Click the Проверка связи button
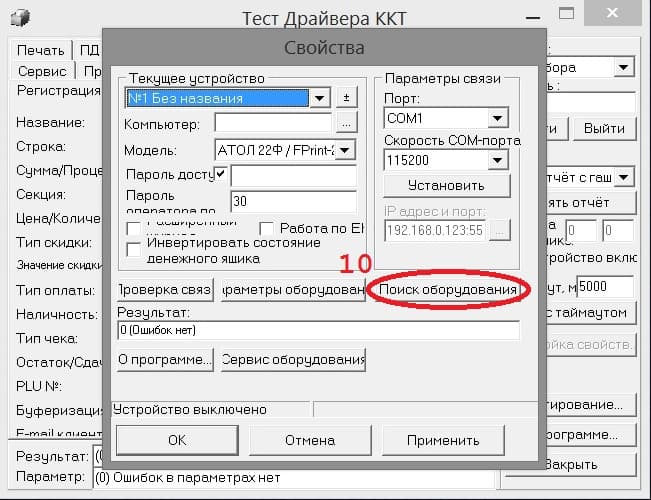This screenshot has width=651, height=500. coord(165,289)
